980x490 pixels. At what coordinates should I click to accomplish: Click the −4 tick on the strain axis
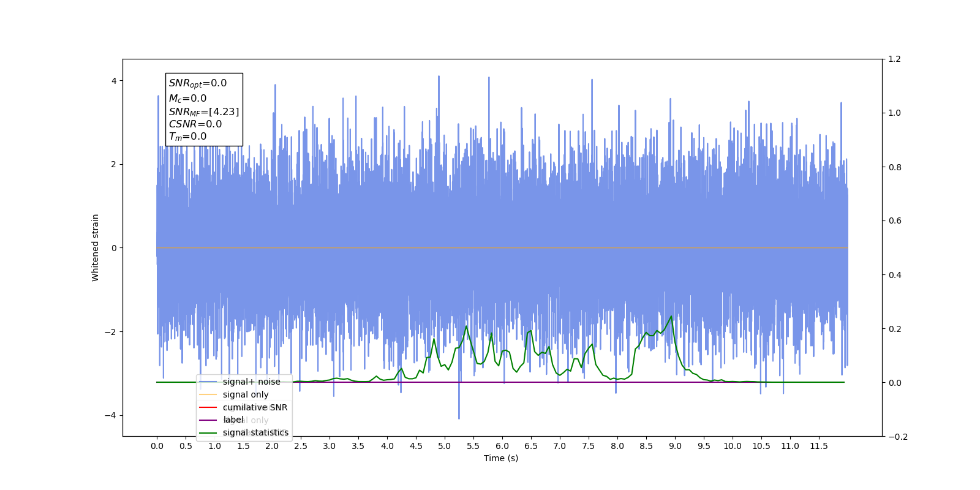pos(110,415)
